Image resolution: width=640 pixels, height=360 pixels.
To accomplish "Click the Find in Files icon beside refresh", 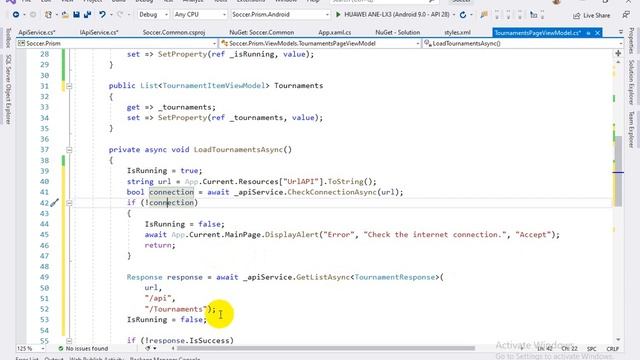I will point(484,15).
